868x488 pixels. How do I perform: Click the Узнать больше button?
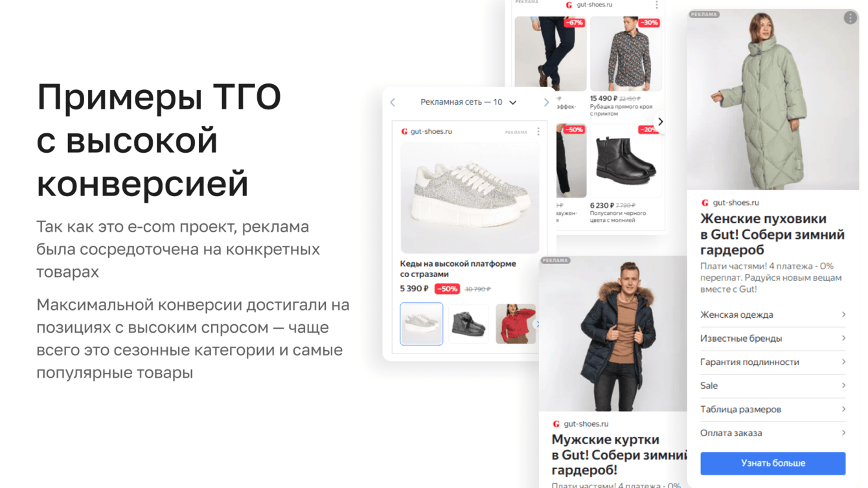coord(773,463)
